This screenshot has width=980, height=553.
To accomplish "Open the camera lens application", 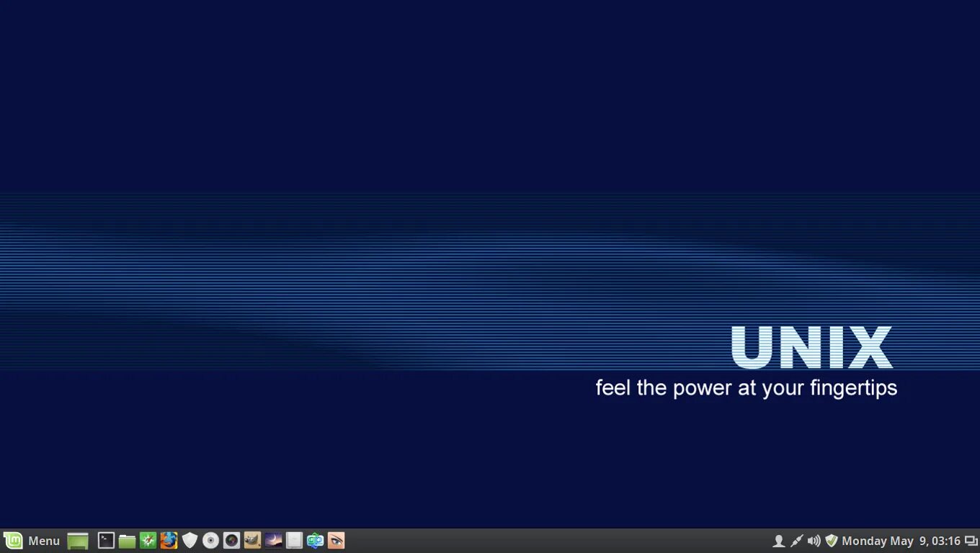I will [231, 541].
